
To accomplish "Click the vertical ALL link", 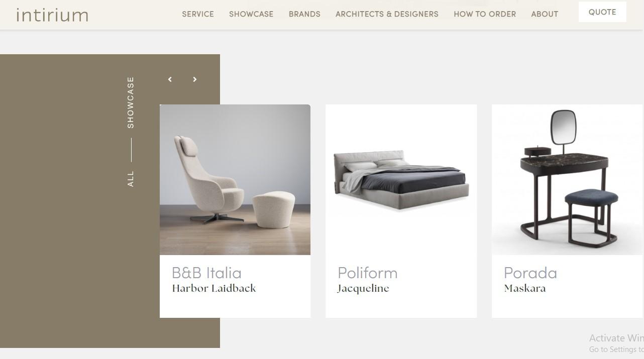I will [131, 179].
